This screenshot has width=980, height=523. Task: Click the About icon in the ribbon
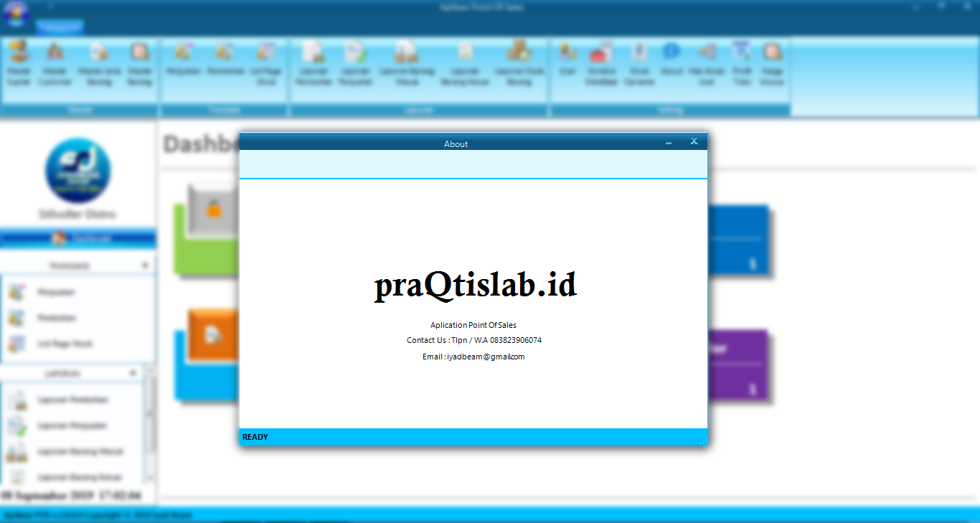coord(672,63)
